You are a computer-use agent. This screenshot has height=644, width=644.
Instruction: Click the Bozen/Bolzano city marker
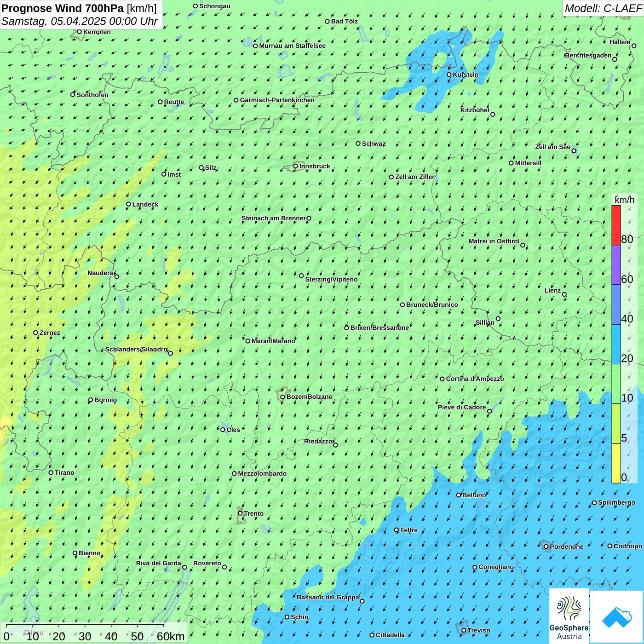pyautogui.click(x=282, y=397)
